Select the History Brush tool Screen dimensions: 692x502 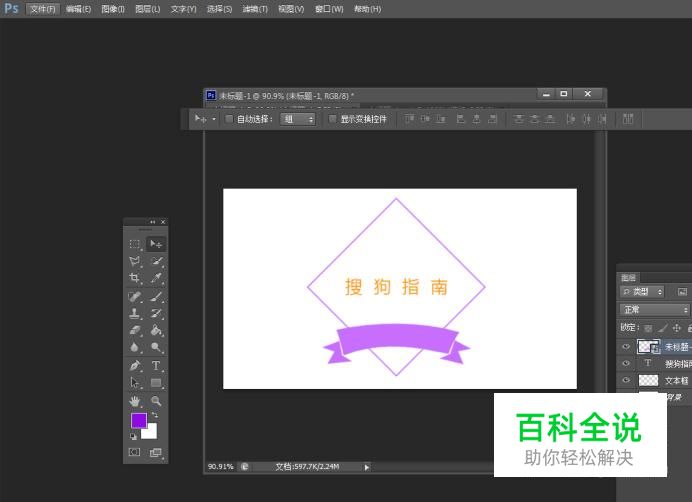point(156,313)
